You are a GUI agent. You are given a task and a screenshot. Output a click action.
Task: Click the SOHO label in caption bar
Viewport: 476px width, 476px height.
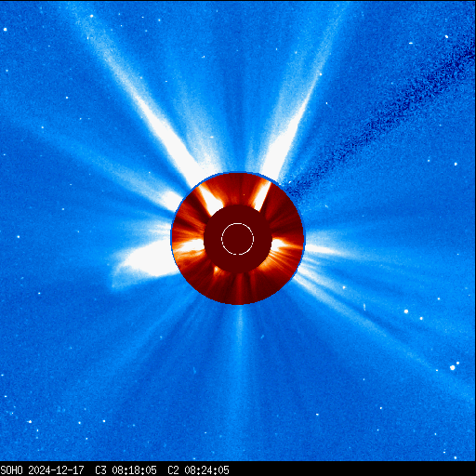[12, 470]
